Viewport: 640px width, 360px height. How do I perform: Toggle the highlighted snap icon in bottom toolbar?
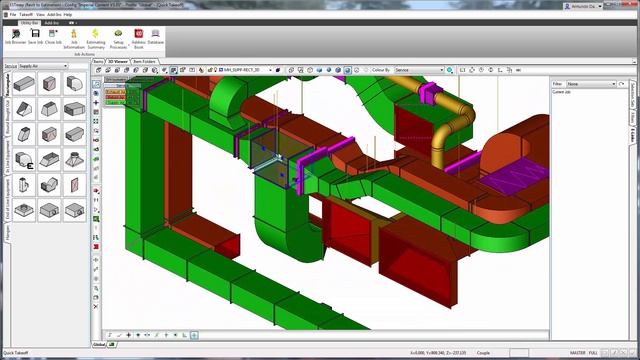pyautogui.click(x=194, y=335)
